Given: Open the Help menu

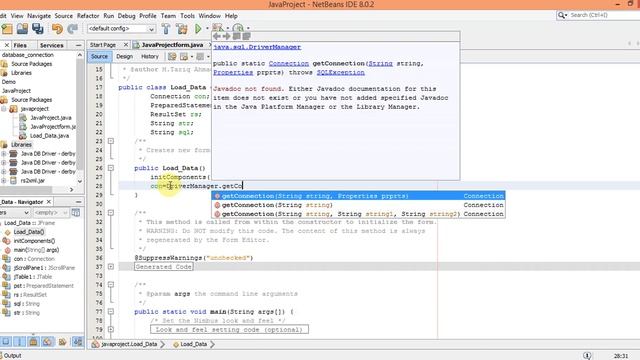Looking at the screenshot, I should pos(231,16).
